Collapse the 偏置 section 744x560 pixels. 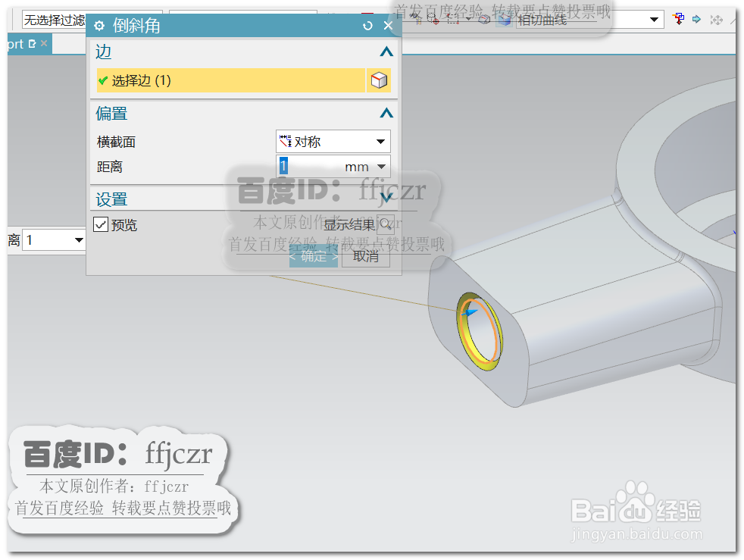pos(386,113)
